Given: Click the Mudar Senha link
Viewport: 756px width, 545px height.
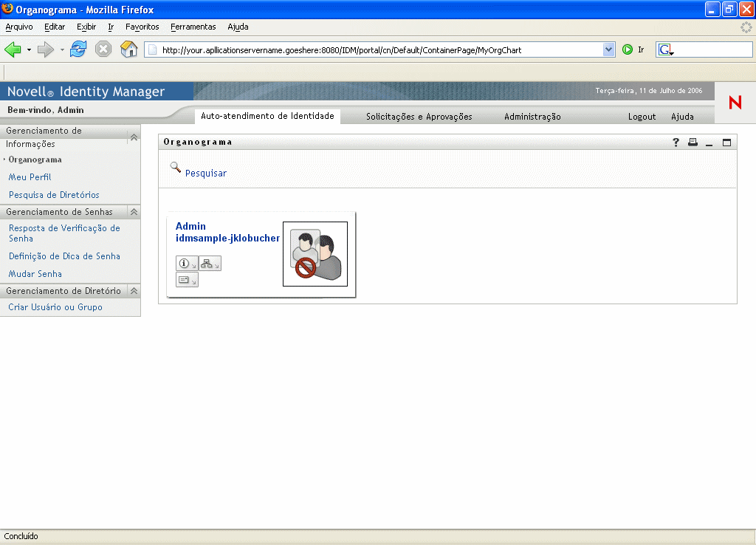Looking at the screenshot, I should click(35, 274).
